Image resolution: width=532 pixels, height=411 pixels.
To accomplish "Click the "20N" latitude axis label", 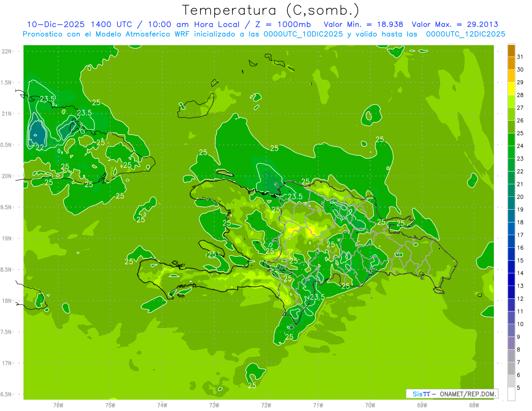I will pyautogui.click(x=7, y=176).
